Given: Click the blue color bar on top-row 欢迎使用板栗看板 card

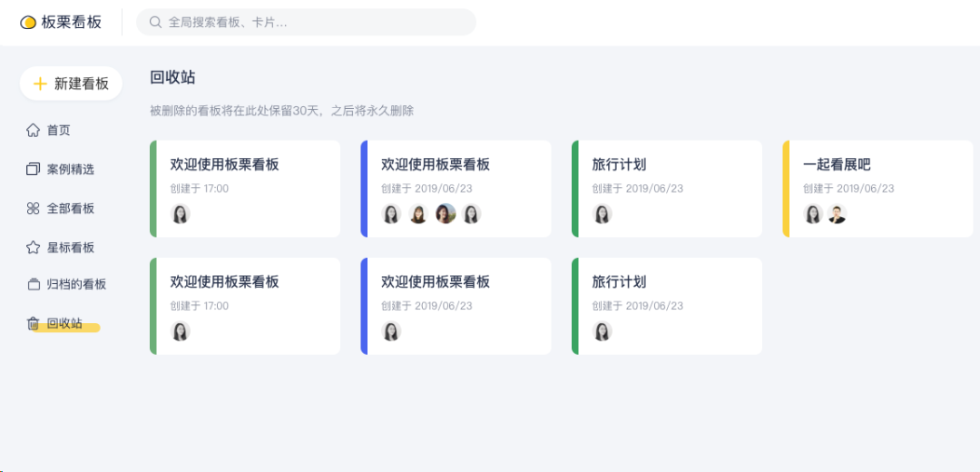Looking at the screenshot, I should click(364, 189).
